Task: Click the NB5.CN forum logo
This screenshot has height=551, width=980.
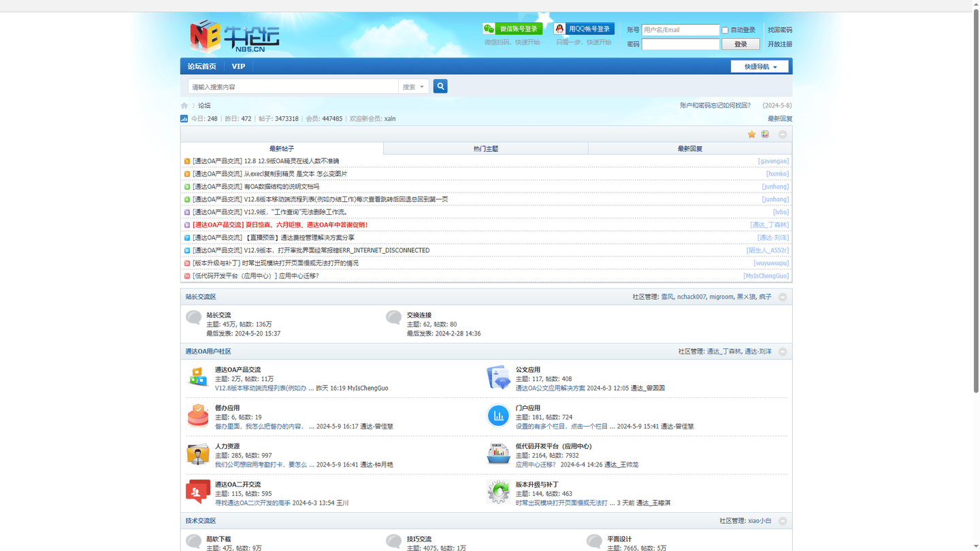Action: click(235, 36)
